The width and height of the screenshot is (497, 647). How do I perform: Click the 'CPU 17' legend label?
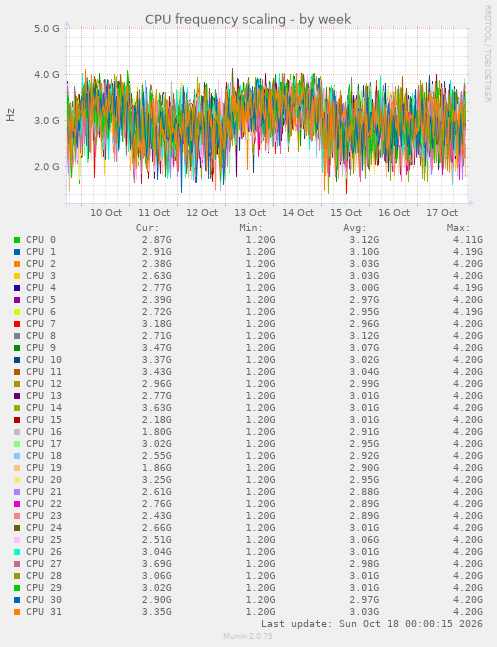(44, 444)
